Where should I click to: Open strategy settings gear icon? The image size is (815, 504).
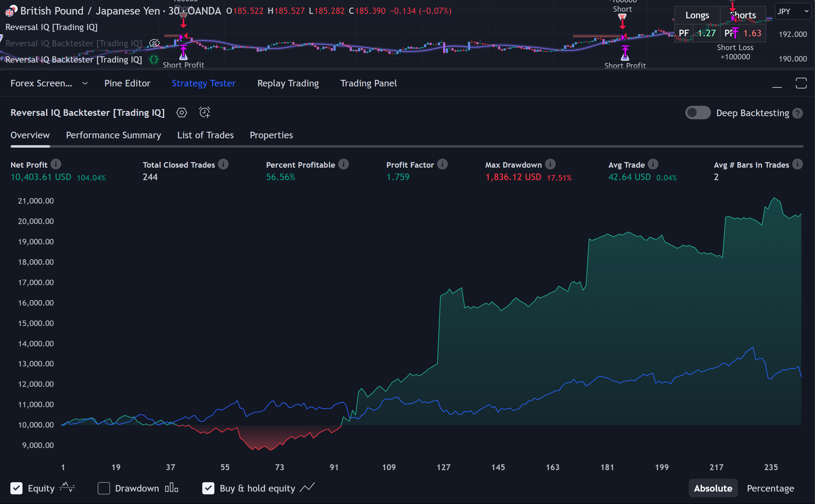182,113
